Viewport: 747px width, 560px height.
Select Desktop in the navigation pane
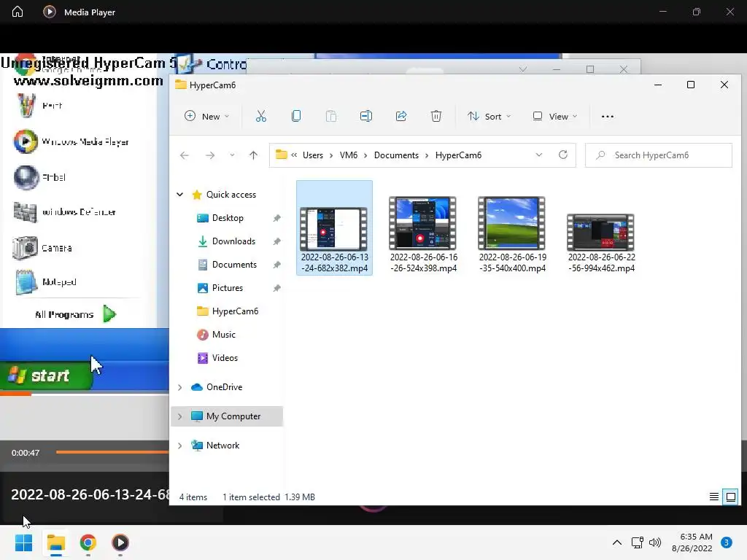point(228,218)
